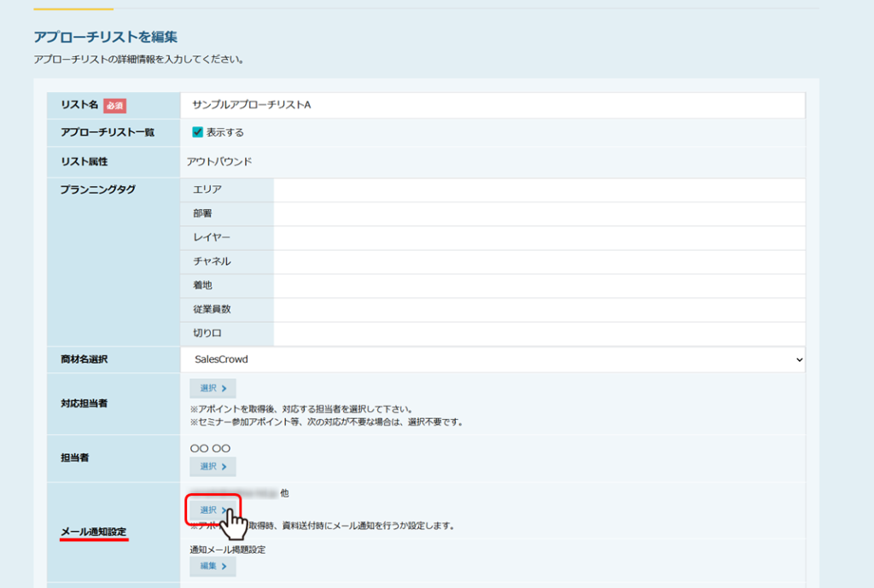874x588 pixels.
Task: Click the 従業員数 input field
Action: pyautogui.click(x=538, y=309)
